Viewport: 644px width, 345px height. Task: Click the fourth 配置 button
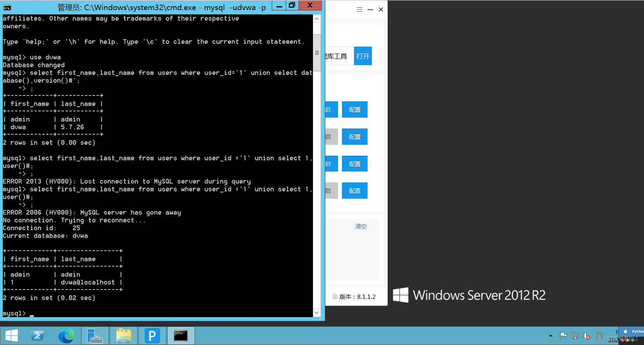[355, 191]
